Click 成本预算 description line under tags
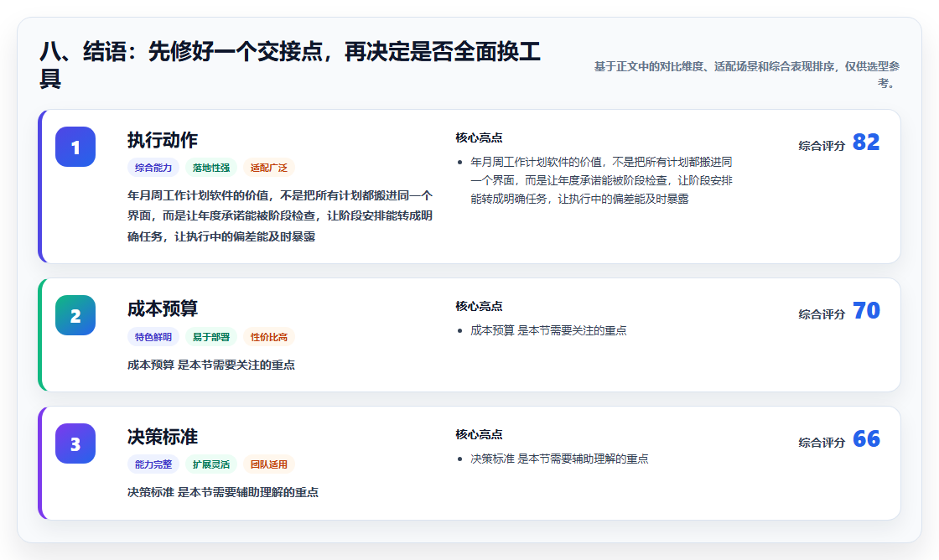 click(x=210, y=365)
